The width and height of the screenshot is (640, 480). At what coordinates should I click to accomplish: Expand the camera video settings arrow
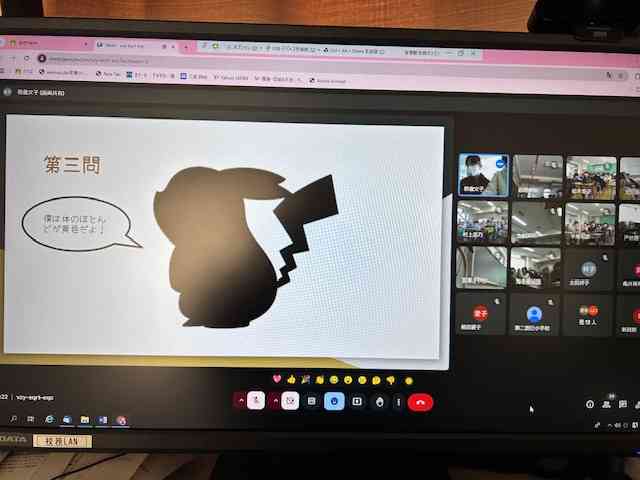[274, 401]
